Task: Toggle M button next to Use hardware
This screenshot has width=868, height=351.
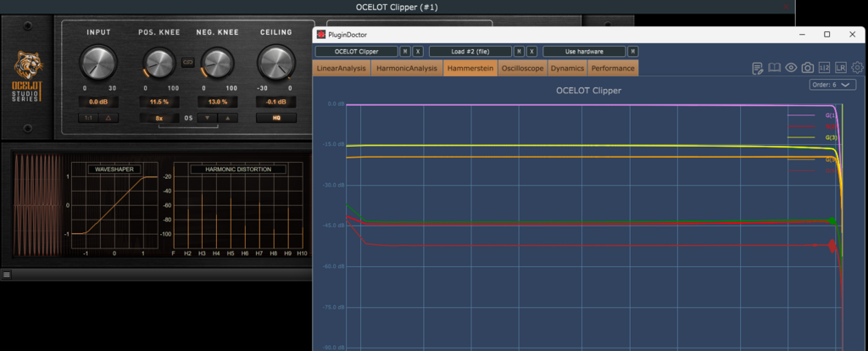Action: tap(632, 52)
